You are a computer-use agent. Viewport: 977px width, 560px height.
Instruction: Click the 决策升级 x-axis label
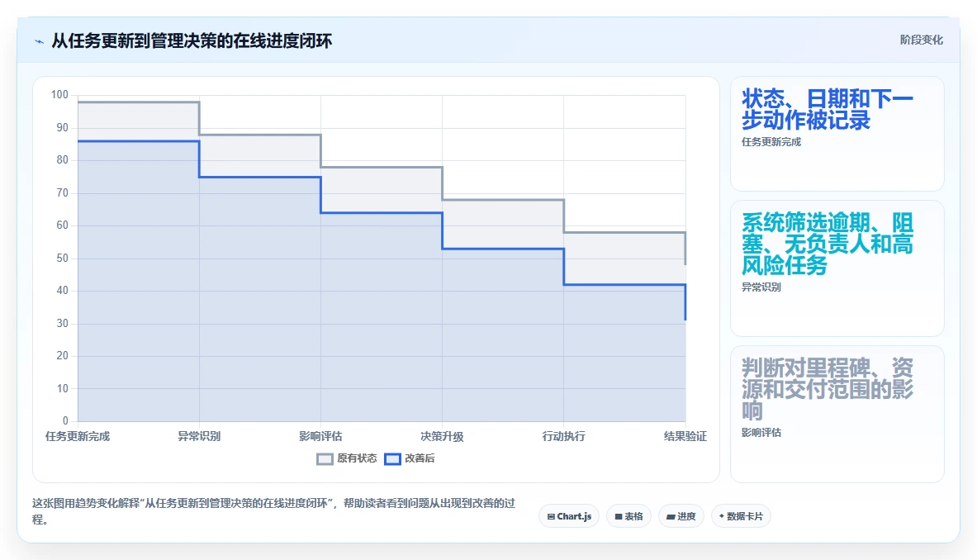(443, 437)
